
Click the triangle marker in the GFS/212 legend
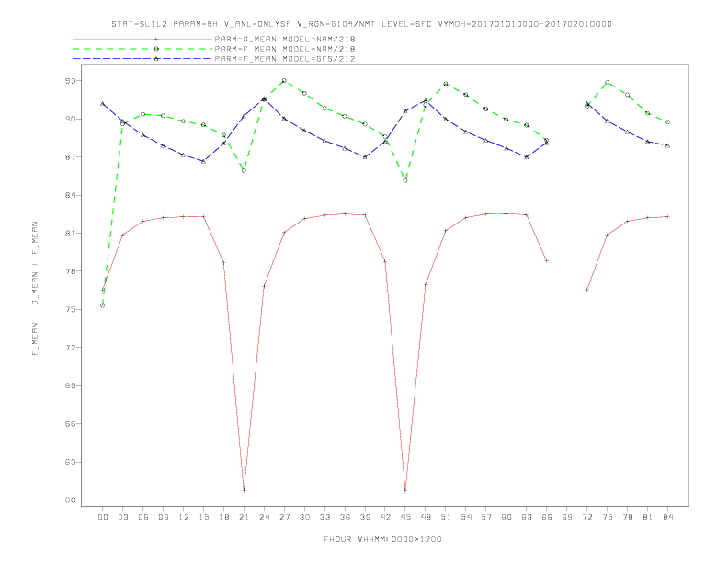click(156, 59)
